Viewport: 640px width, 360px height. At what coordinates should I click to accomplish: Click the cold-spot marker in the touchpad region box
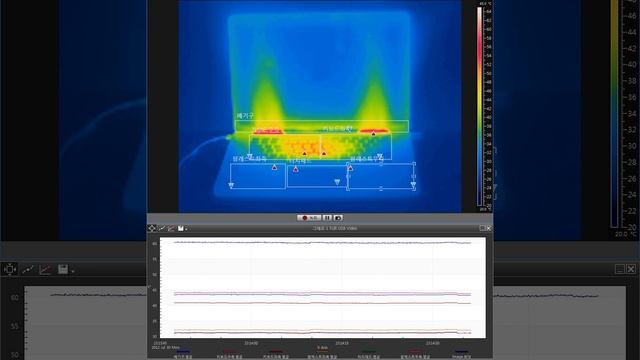[337, 182]
